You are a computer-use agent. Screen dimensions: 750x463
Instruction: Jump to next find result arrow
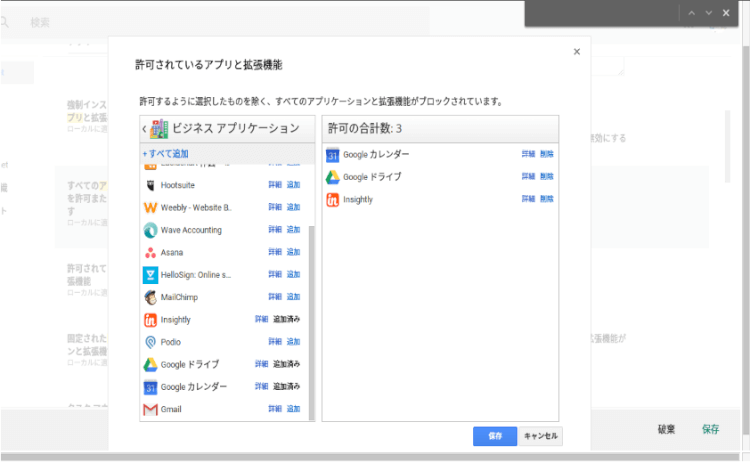pos(709,13)
